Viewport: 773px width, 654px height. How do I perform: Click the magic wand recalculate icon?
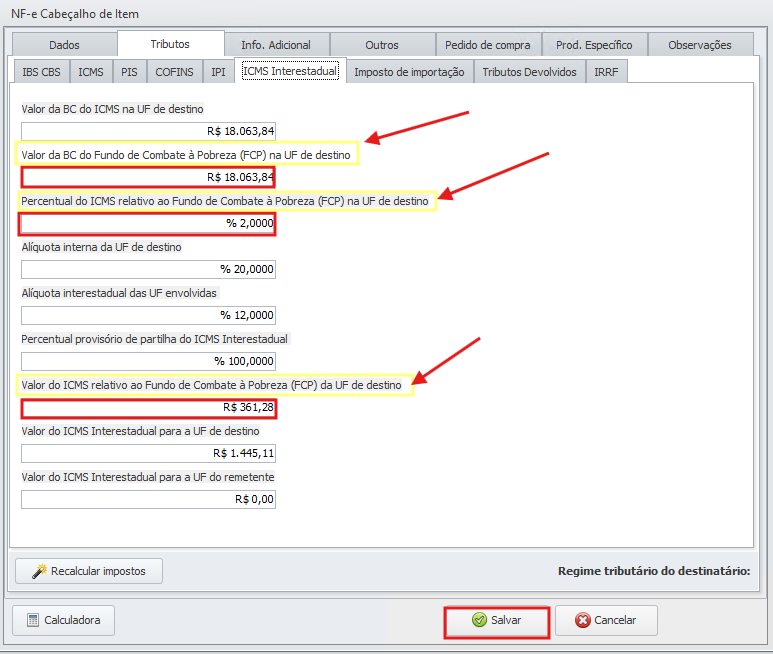coord(39,571)
